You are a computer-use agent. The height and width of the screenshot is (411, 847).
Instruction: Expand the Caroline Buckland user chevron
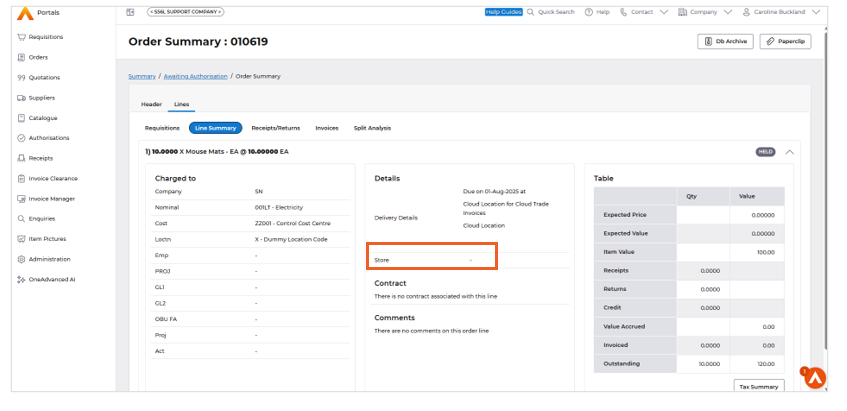click(x=816, y=12)
